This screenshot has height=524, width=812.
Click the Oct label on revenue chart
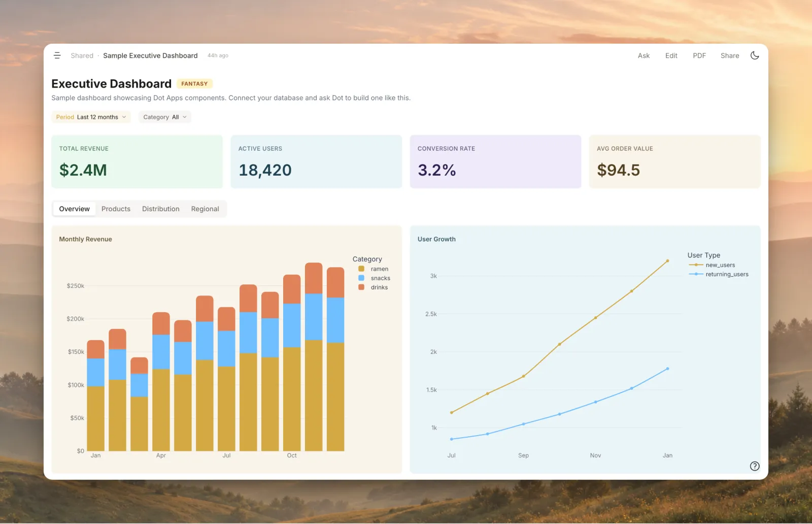point(292,455)
